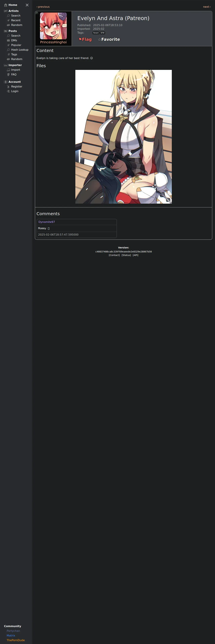Click the icon beside FAQ
This screenshot has width=215, height=644.
(x=9, y=75)
